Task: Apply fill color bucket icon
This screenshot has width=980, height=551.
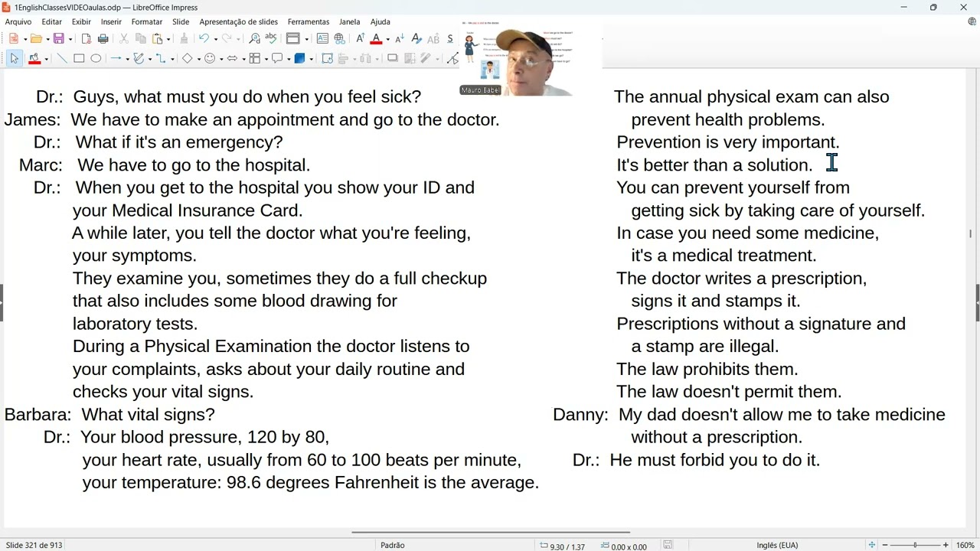Action: pos(34,58)
